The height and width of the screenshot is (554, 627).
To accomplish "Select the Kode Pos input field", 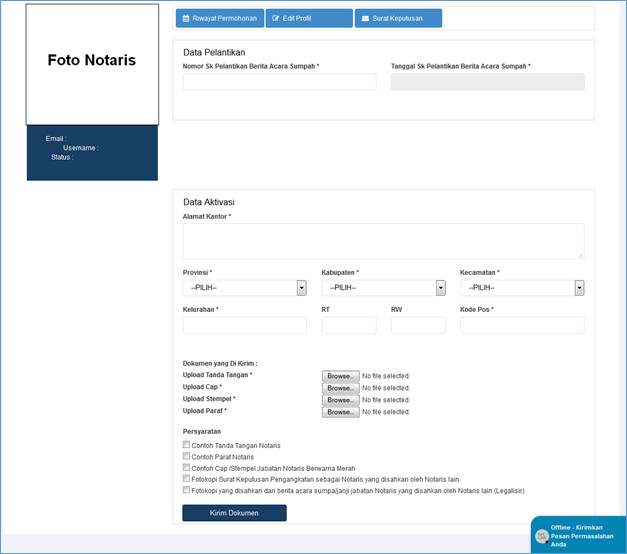I will pyautogui.click(x=522, y=325).
